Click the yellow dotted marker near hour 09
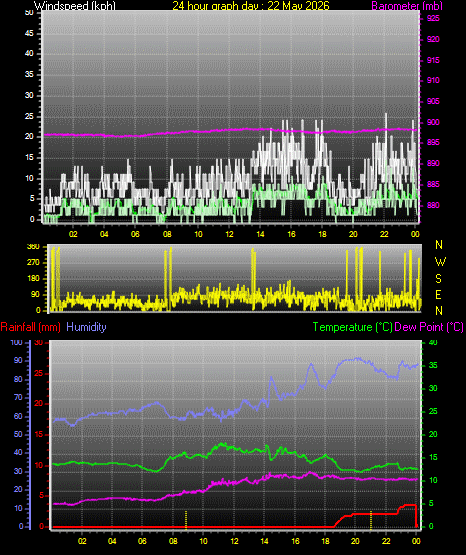Screen dimensions: 466x555 tap(186, 520)
